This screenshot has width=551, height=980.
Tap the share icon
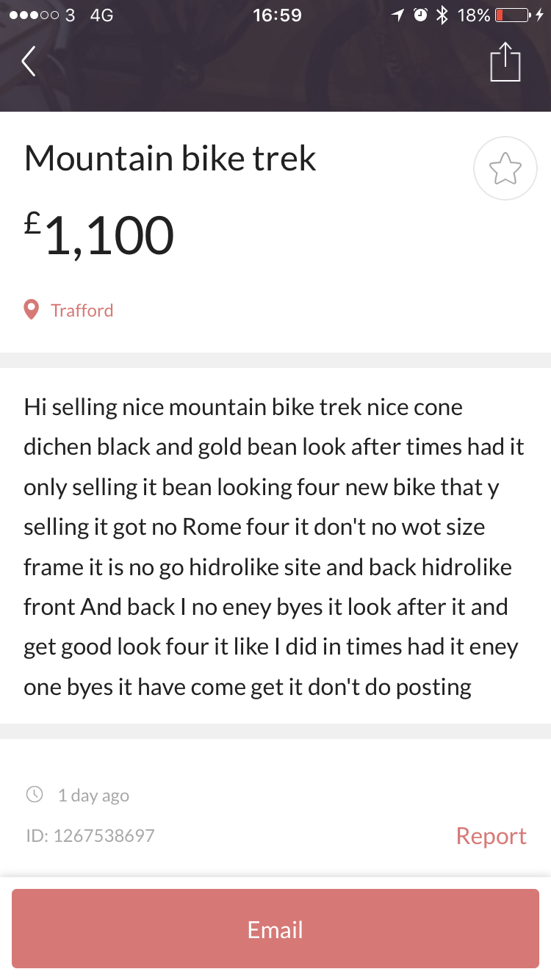505,62
